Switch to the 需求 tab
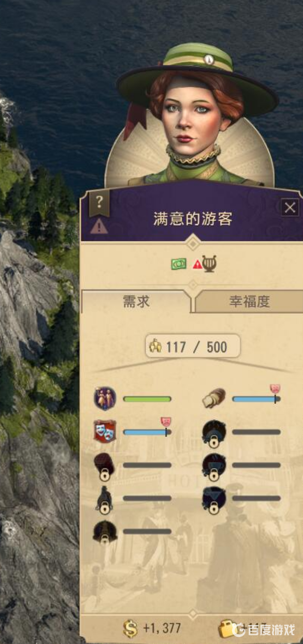 [x=136, y=301]
